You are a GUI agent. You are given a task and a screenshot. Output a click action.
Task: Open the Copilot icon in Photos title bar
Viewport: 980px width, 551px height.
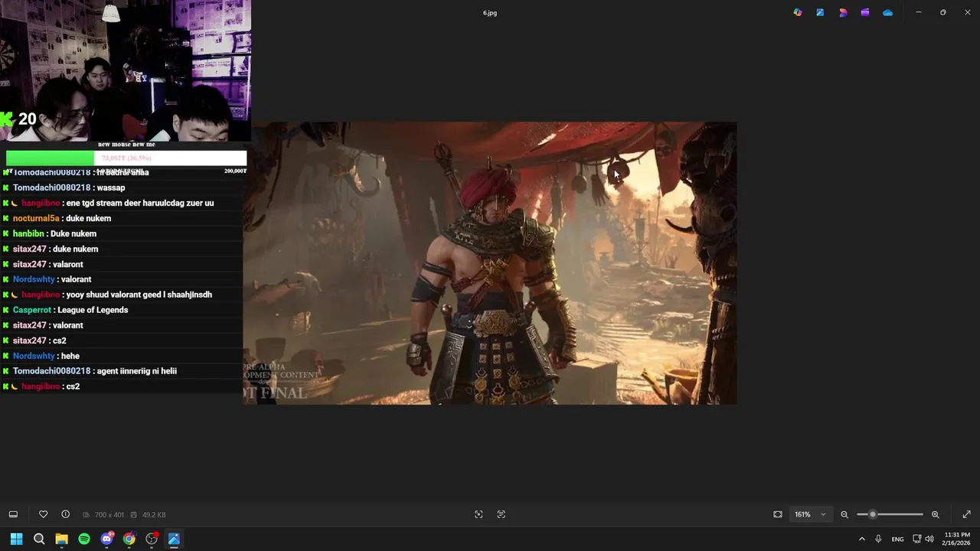(x=797, y=12)
